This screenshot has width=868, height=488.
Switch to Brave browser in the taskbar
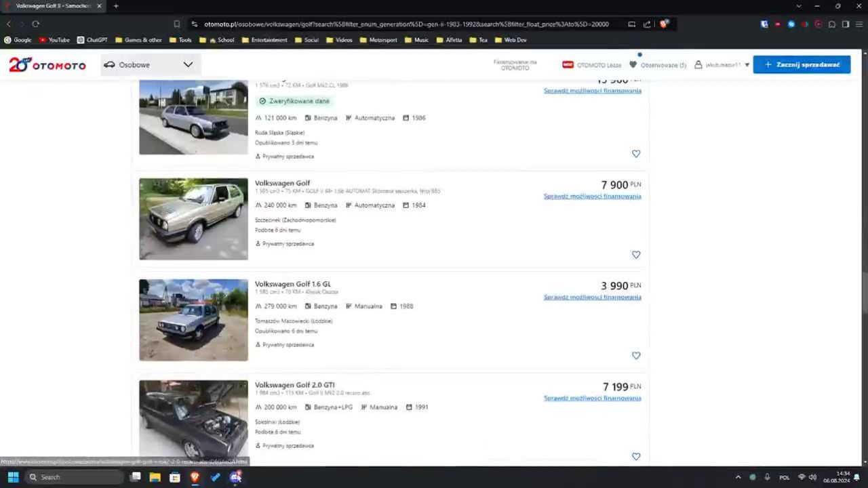coord(195,477)
